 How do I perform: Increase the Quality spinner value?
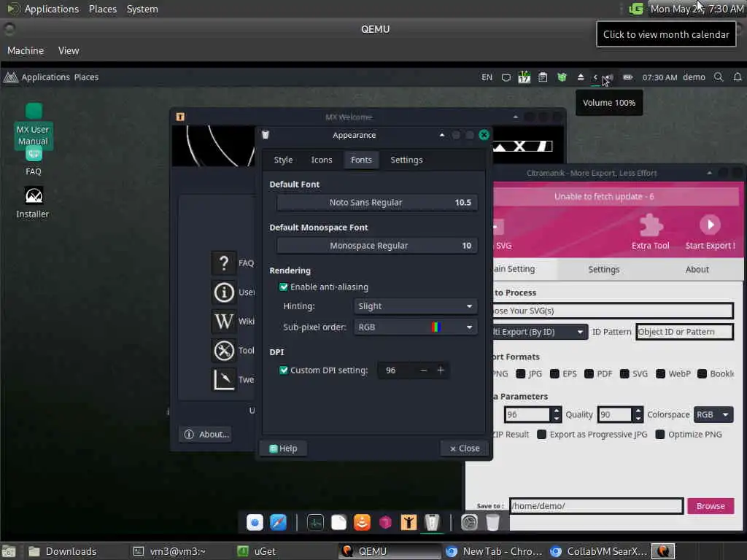638,411
